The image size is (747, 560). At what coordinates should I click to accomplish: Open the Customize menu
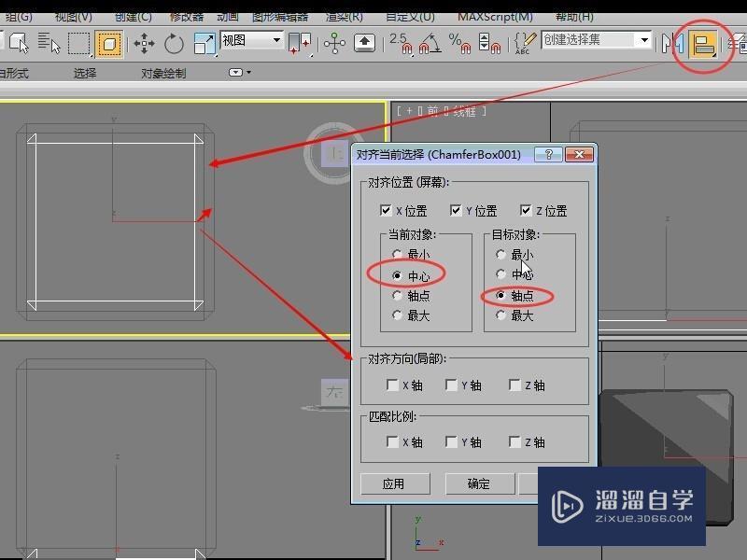pyautogui.click(x=410, y=17)
